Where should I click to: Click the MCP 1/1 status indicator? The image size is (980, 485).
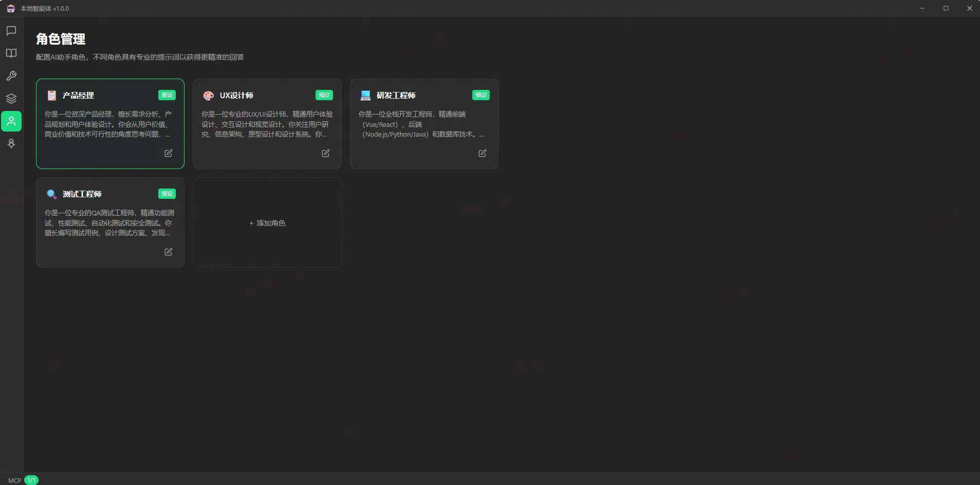tap(23, 480)
